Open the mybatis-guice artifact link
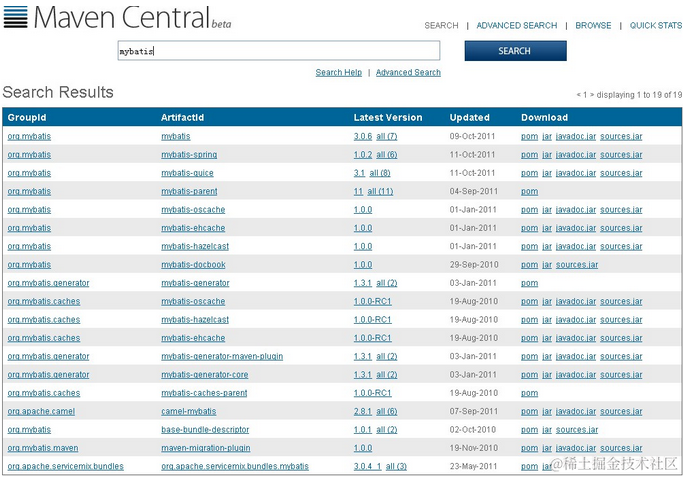Screen dimensions: 683x477 tap(187, 173)
